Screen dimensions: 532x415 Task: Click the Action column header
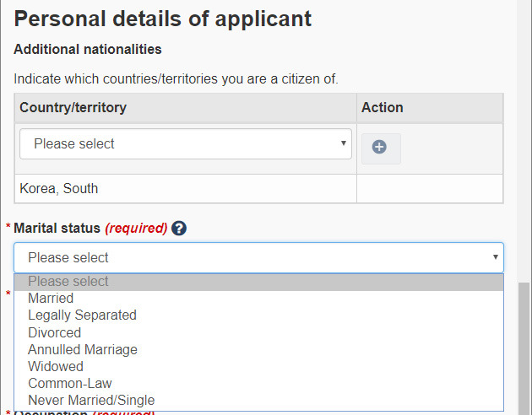point(430,108)
